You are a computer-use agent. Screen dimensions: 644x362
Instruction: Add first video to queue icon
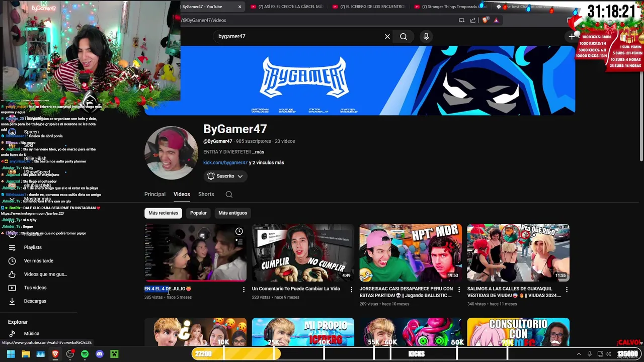point(239,242)
